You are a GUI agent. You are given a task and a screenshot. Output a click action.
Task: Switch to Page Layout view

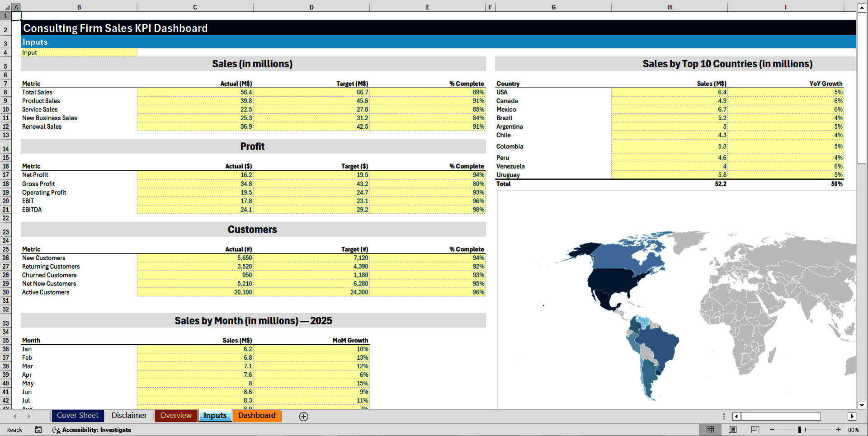point(733,430)
